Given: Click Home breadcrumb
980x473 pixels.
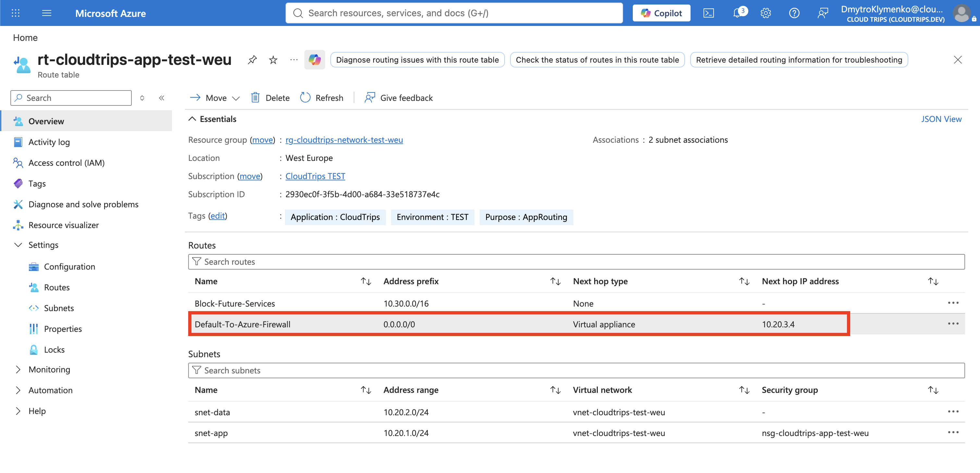Looking at the screenshot, I should (25, 38).
